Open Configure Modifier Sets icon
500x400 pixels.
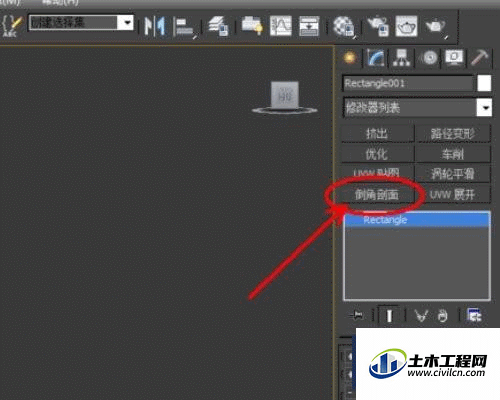(474, 315)
